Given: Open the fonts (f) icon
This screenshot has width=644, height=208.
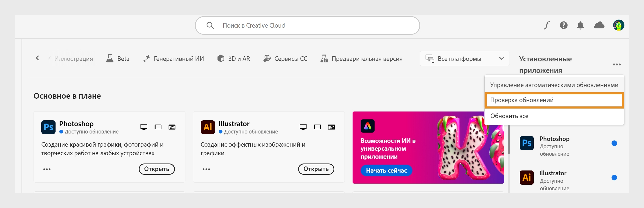Looking at the screenshot, I should coord(547,25).
